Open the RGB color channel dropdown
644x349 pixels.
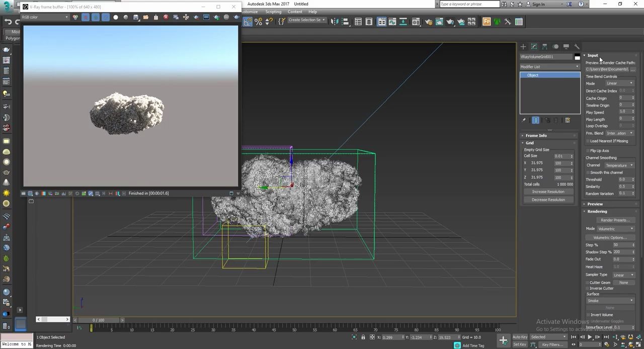tap(45, 18)
